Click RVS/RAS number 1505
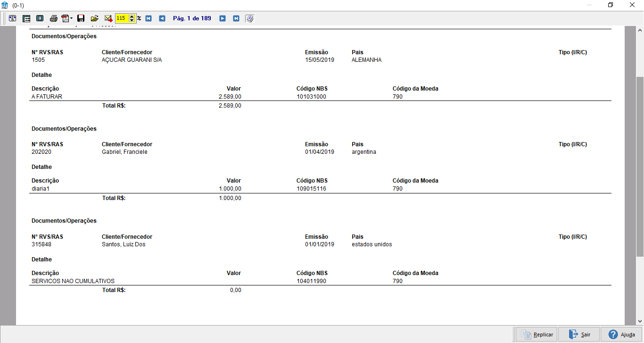Viewport: 644px width, 343px height. pyautogui.click(x=38, y=60)
